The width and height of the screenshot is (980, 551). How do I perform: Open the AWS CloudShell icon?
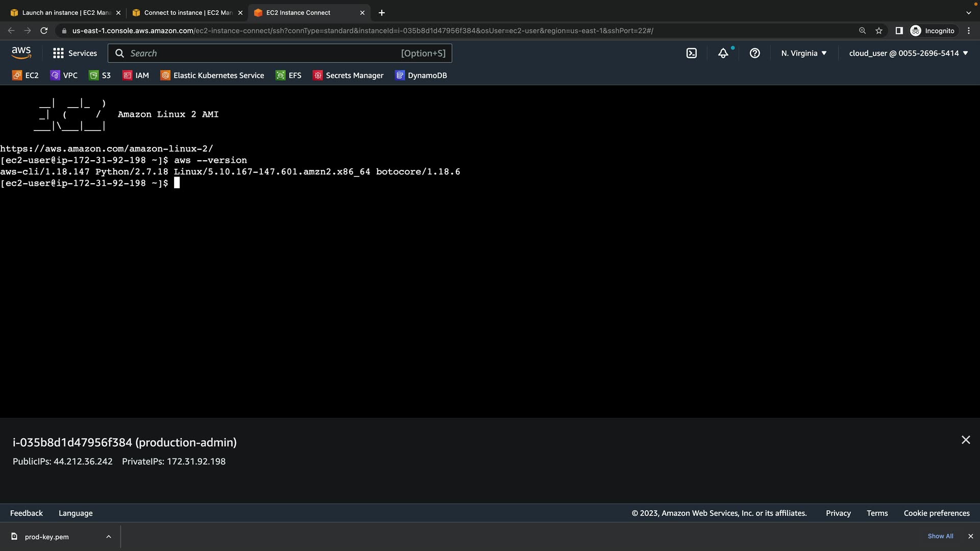pyautogui.click(x=692, y=53)
